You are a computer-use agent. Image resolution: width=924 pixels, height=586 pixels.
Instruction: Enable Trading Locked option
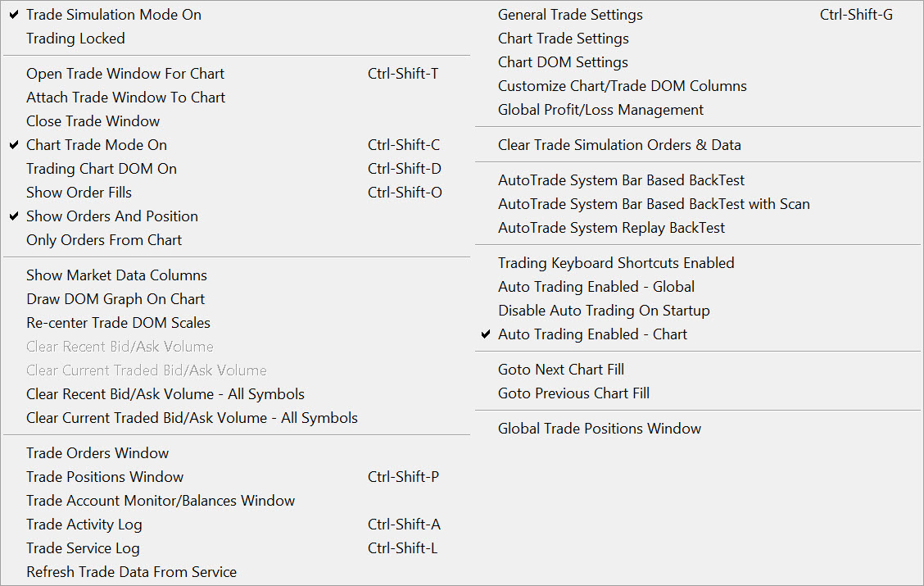click(x=75, y=39)
